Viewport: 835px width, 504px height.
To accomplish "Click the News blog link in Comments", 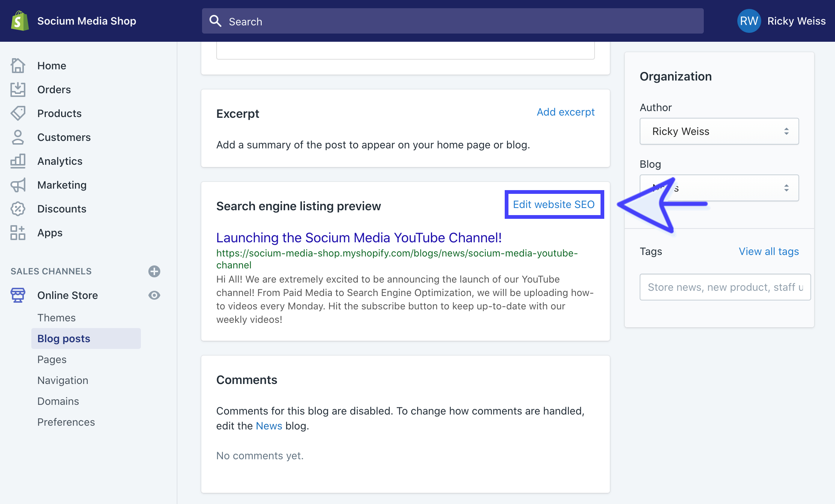I will click(269, 426).
